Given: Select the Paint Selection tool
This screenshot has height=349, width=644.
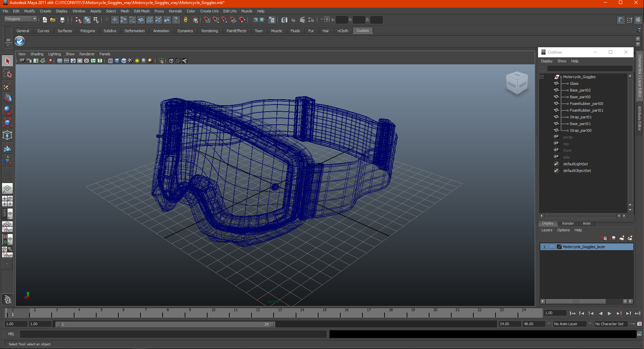Looking at the screenshot, I should click(7, 86).
